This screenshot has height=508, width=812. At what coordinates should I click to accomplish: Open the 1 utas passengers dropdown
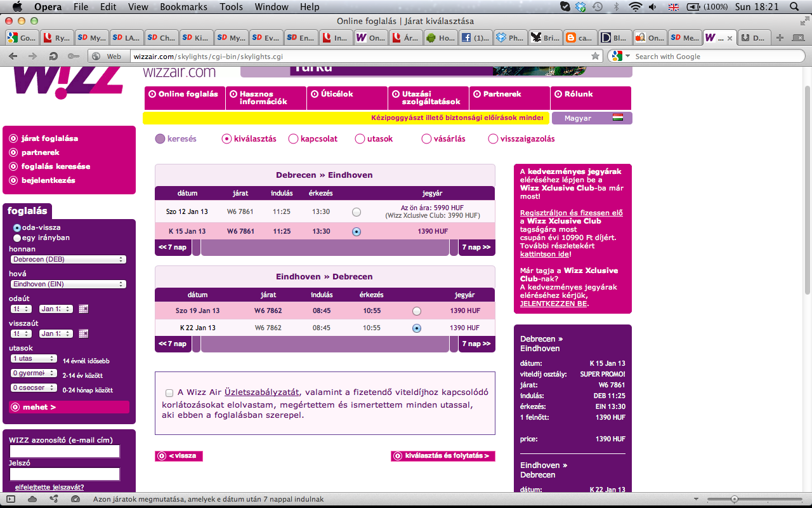click(x=34, y=359)
